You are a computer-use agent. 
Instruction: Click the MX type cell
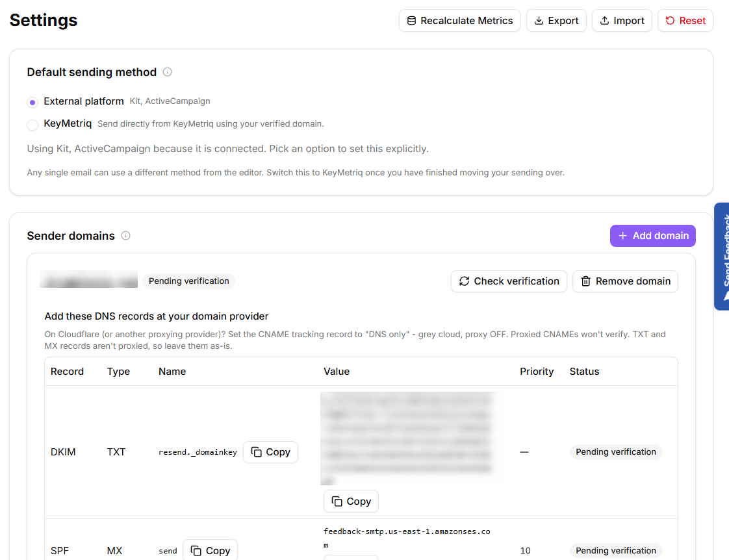point(114,551)
